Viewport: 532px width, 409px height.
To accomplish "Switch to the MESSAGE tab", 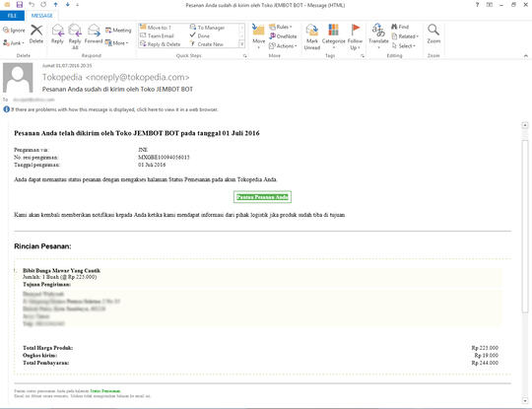I will coord(41,16).
